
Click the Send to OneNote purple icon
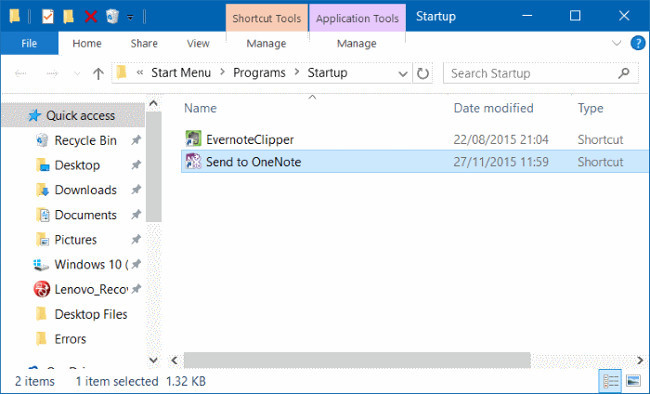pyautogui.click(x=193, y=161)
